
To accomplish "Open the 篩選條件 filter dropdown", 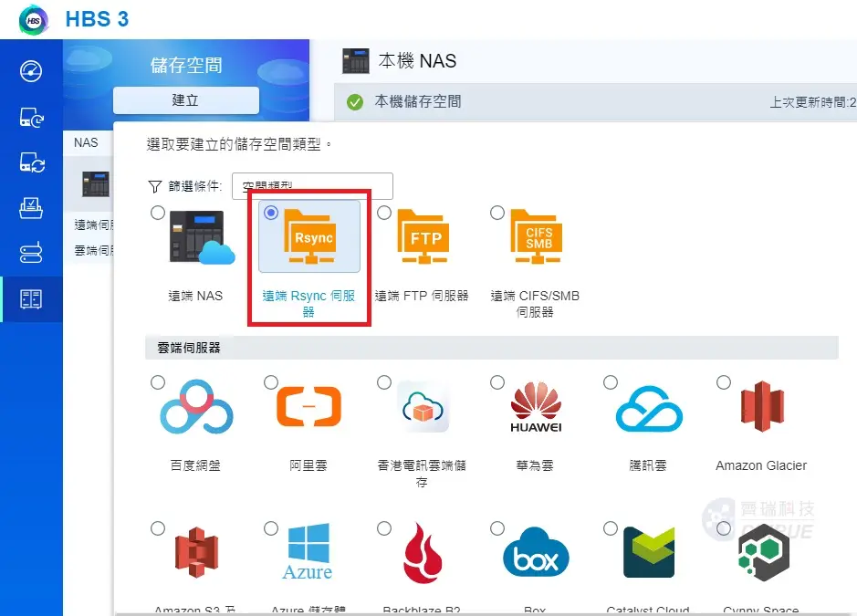I will click(312, 186).
